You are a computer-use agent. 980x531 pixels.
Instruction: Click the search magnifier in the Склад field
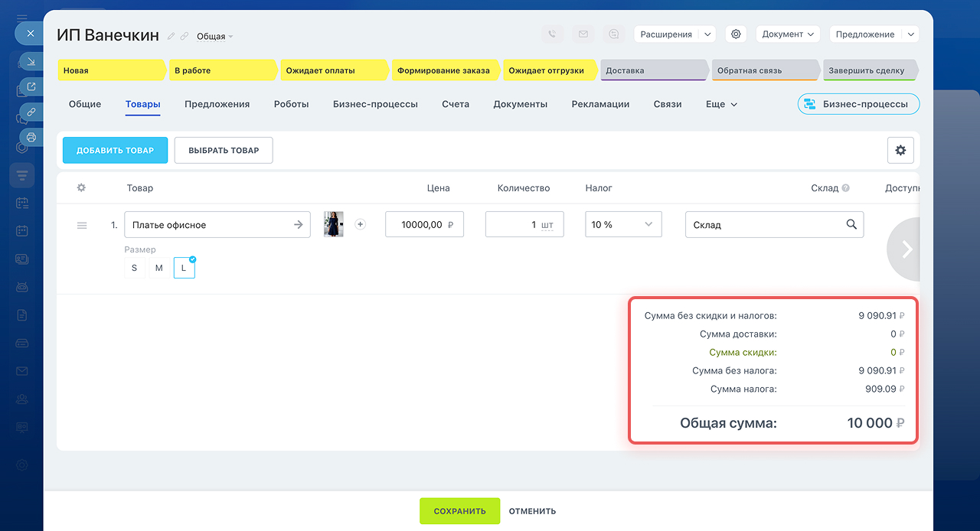pyautogui.click(x=851, y=224)
